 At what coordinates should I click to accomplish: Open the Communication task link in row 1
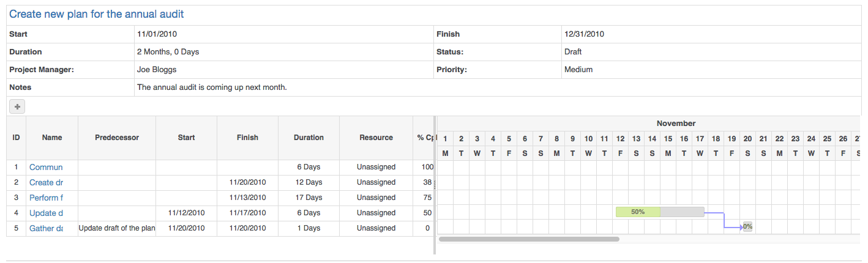tap(46, 167)
